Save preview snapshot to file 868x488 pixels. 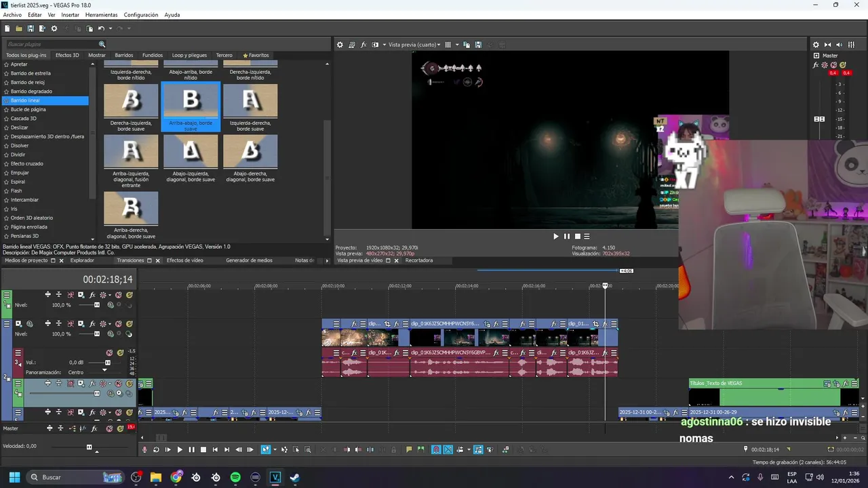click(478, 45)
